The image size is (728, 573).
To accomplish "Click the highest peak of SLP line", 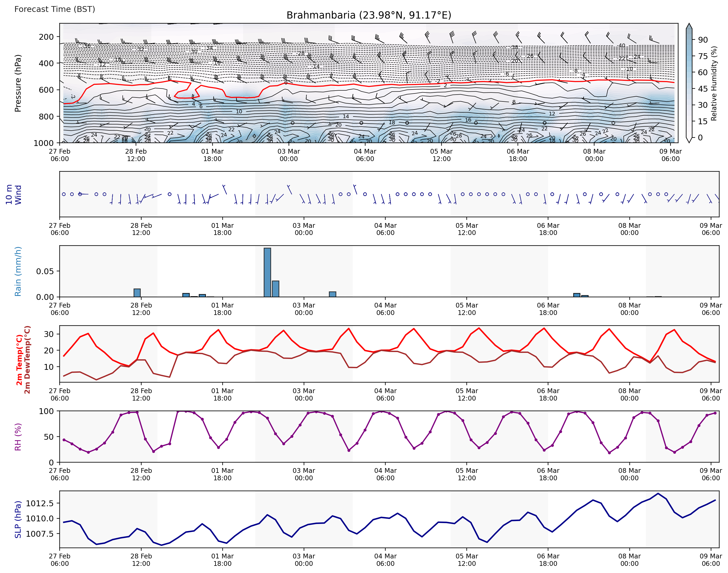I will [x=658, y=494].
